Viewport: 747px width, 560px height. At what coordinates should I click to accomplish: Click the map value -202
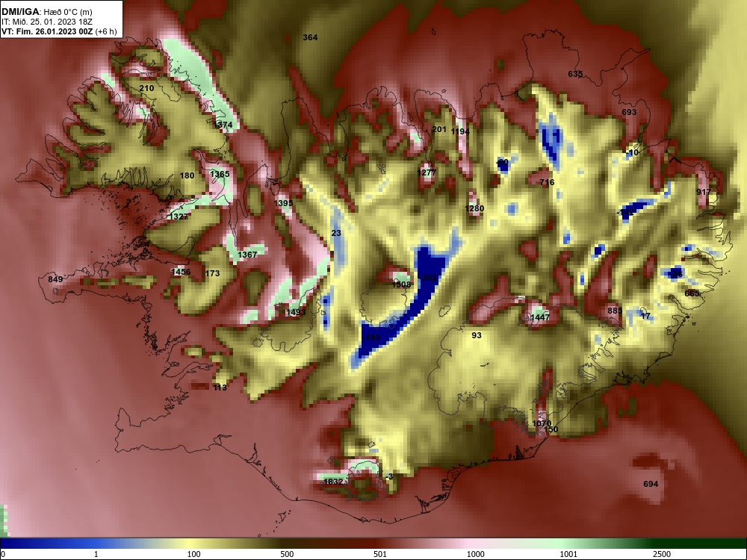[x=428, y=278]
